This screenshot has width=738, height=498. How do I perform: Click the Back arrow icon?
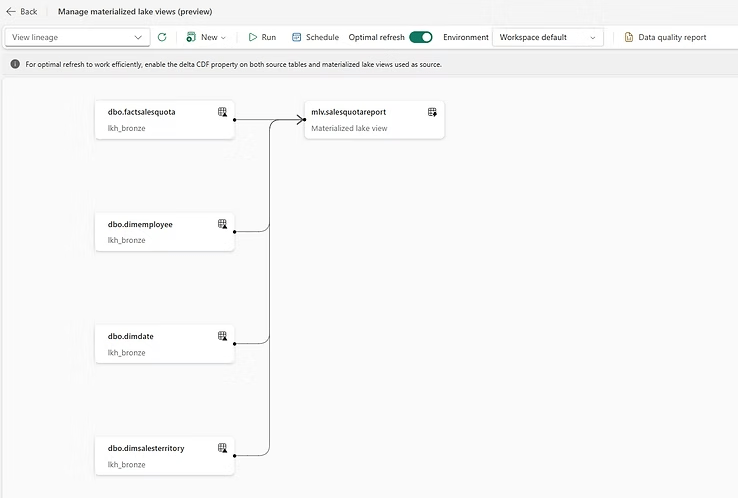(x=11, y=11)
